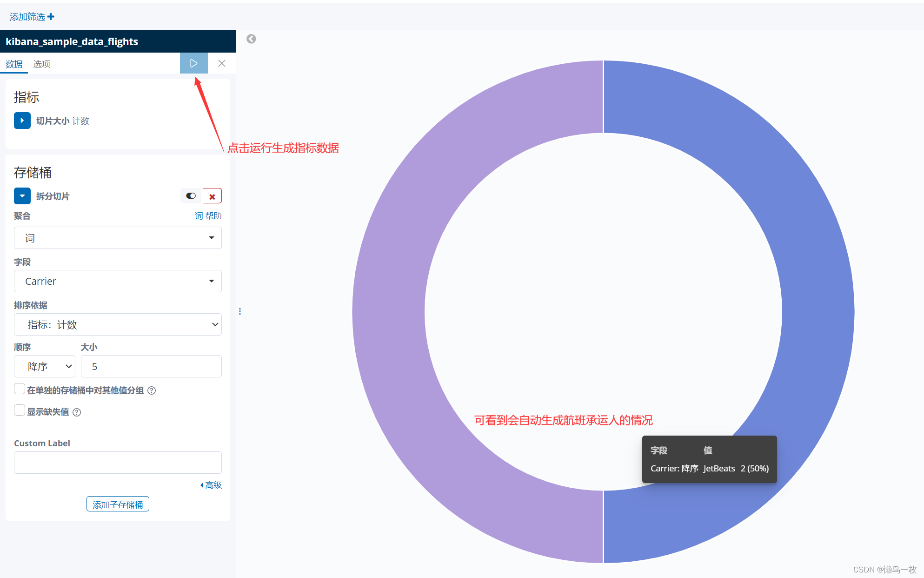This screenshot has width=924, height=578.
Task: Click the vertical dots panel resize handle
Action: pos(240,311)
